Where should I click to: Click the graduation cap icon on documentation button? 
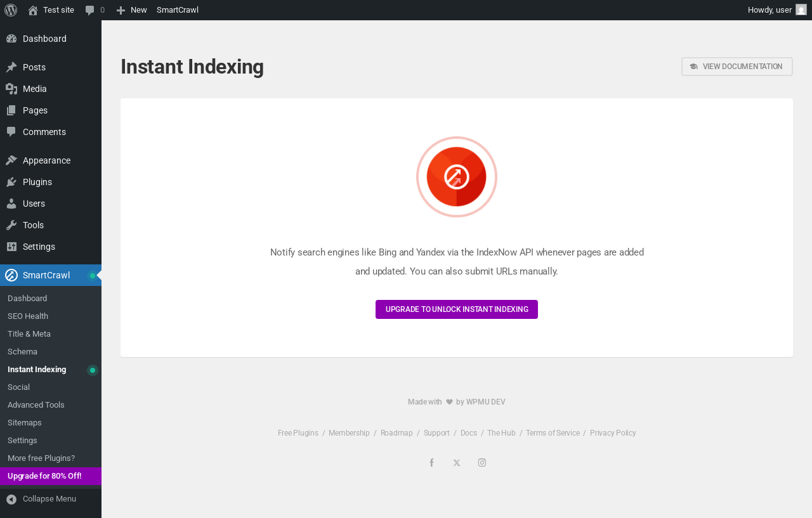(x=693, y=67)
